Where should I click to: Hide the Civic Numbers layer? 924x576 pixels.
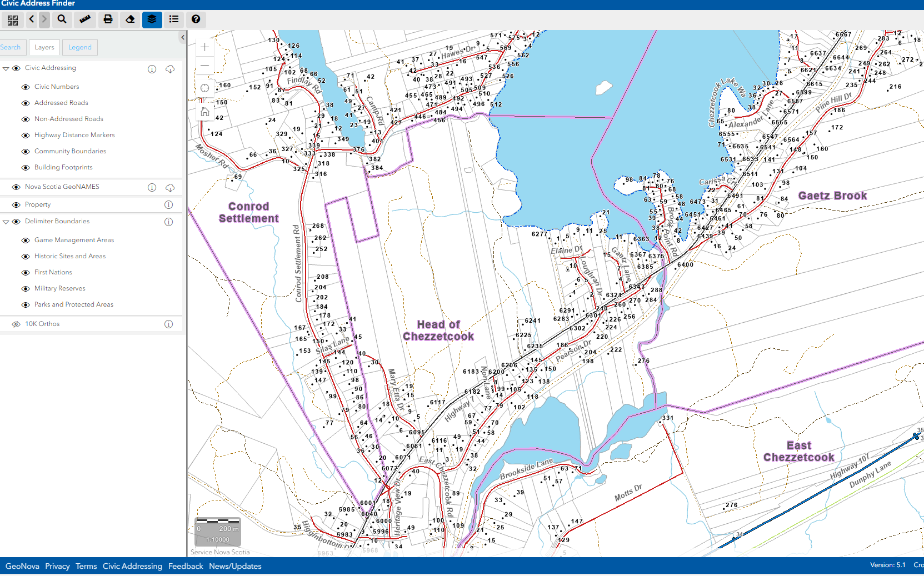(x=26, y=87)
